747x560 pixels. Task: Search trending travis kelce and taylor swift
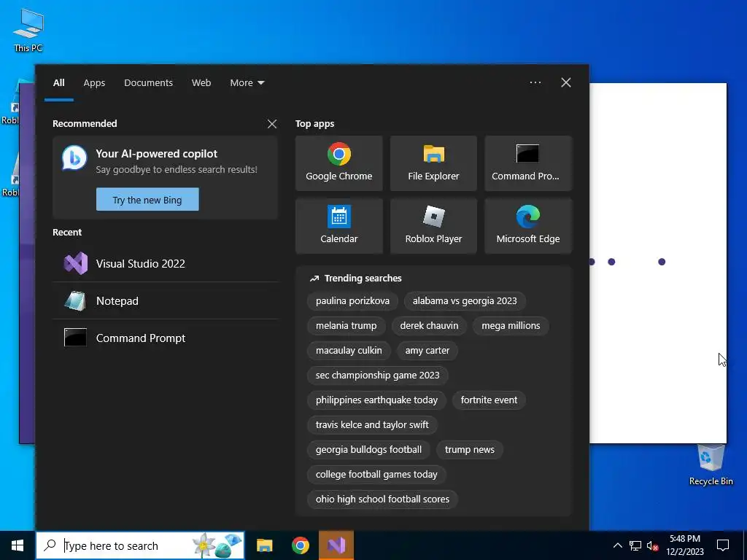372,425
